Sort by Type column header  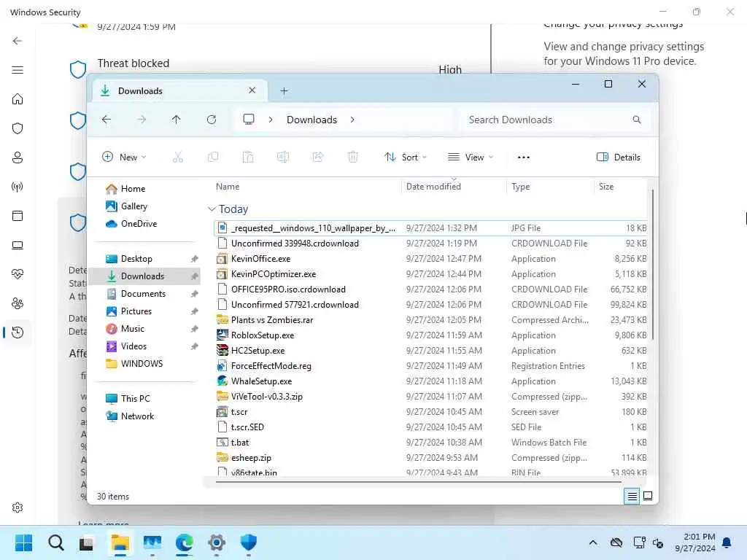tap(521, 187)
